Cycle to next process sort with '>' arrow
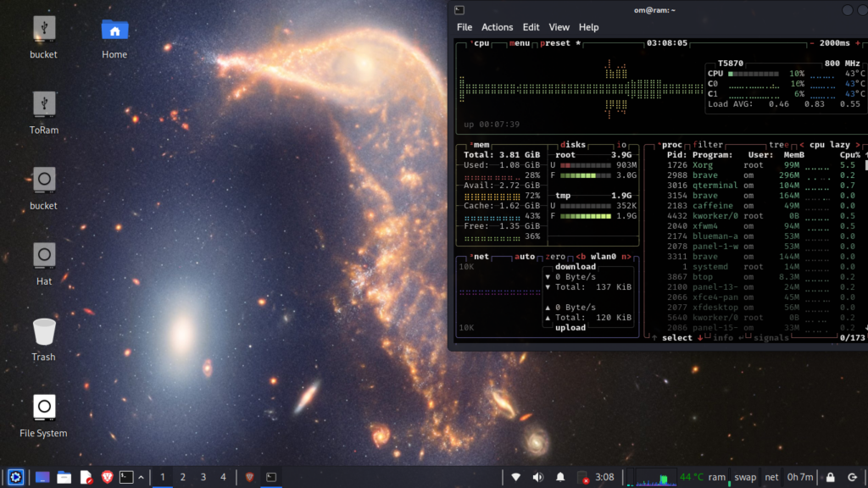Screen dimensions: 868x488 [858, 145]
